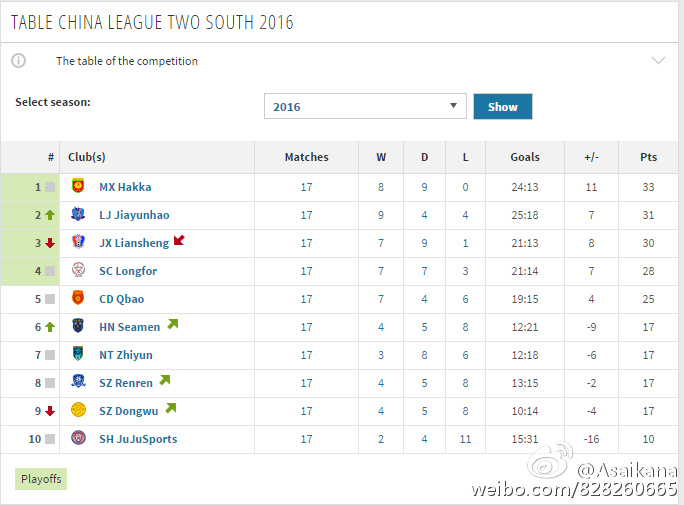Click the Show button
The height and width of the screenshot is (505, 684).
[503, 106]
